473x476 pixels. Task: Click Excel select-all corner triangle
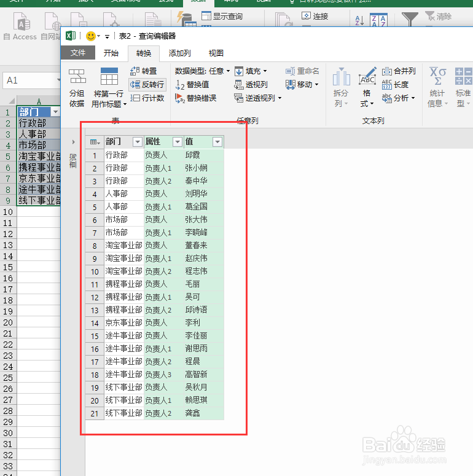coord(12,101)
